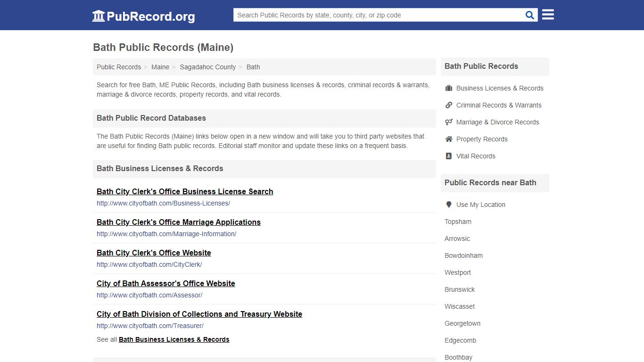See all Bath Business Licenses & Records
644x362 pixels.
pyautogui.click(x=174, y=339)
